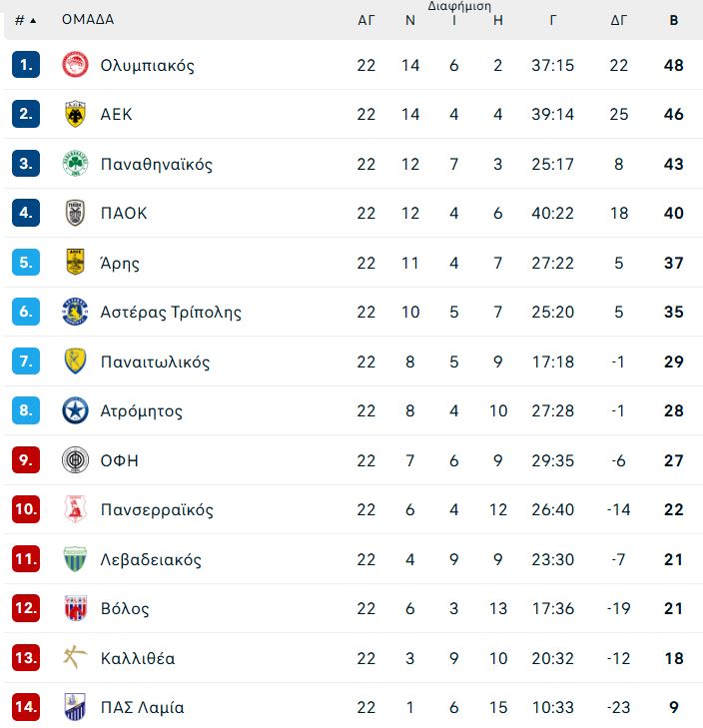
Task: Click the OFI circular crest
Action: point(75,460)
